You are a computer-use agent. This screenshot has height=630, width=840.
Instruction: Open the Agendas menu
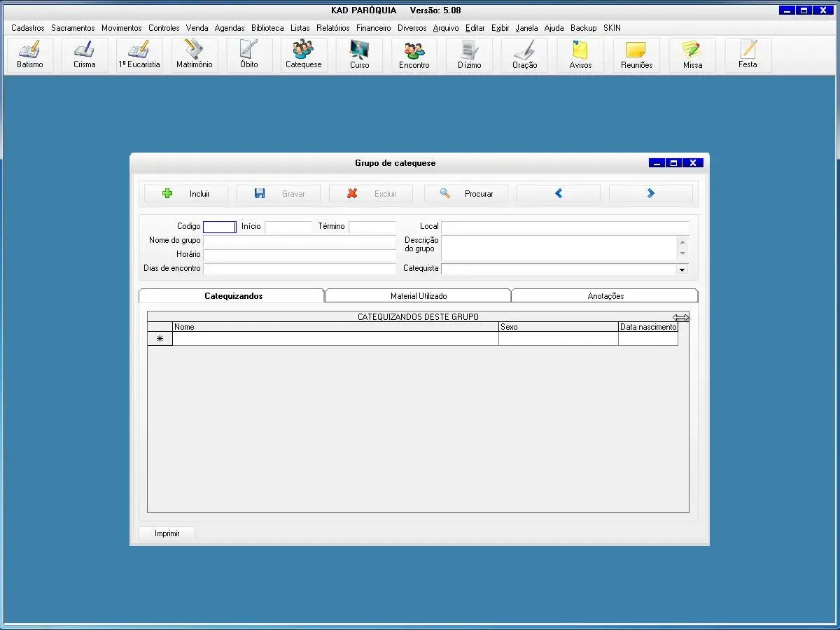pyautogui.click(x=230, y=28)
